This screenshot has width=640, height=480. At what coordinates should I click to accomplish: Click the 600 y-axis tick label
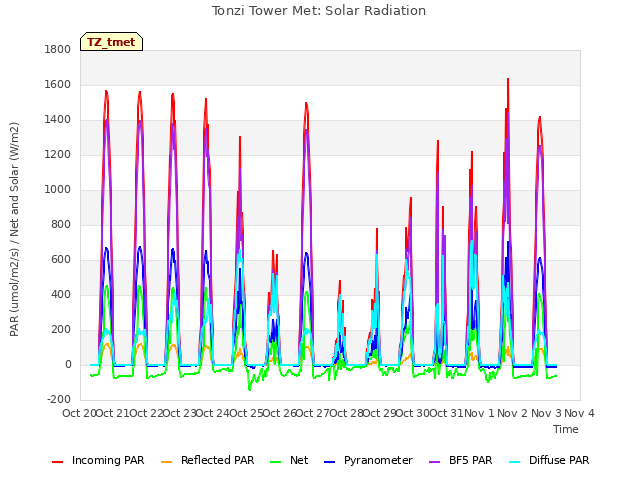[x=61, y=260]
